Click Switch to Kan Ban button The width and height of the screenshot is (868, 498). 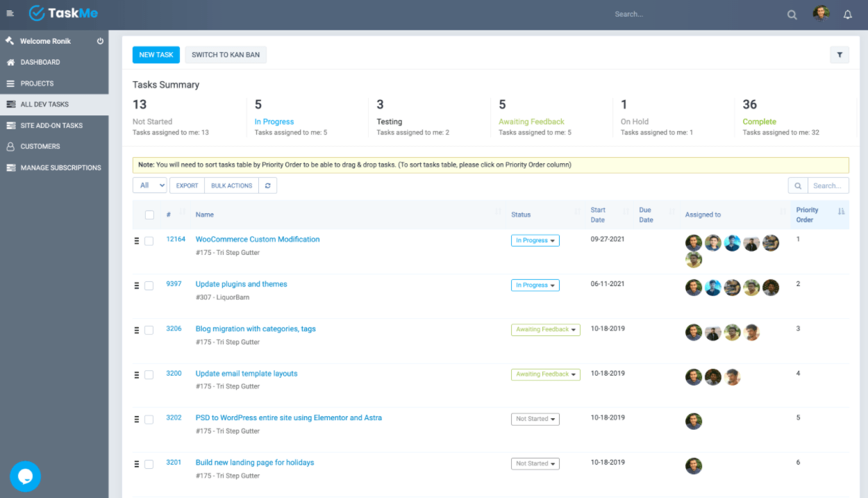tap(226, 55)
